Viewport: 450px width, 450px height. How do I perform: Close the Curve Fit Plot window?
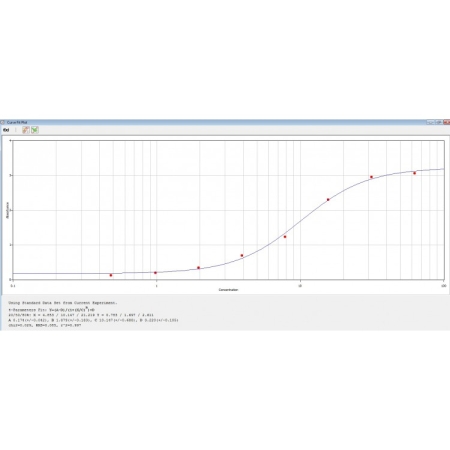tap(446, 122)
